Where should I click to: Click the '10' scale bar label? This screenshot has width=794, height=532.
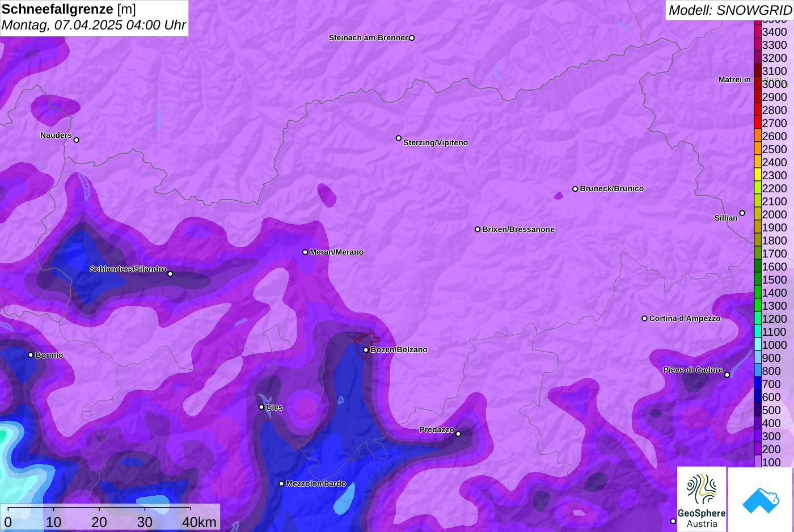pos(53,522)
